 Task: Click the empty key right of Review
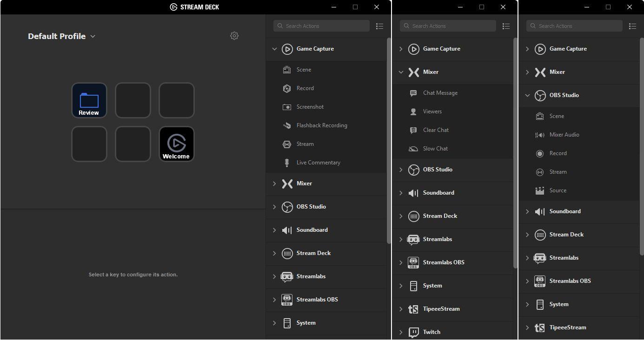pos(133,100)
